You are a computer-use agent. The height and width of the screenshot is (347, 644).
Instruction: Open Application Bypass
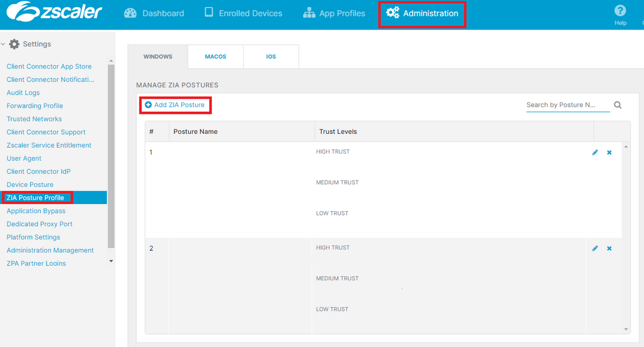pyautogui.click(x=36, y=211)
